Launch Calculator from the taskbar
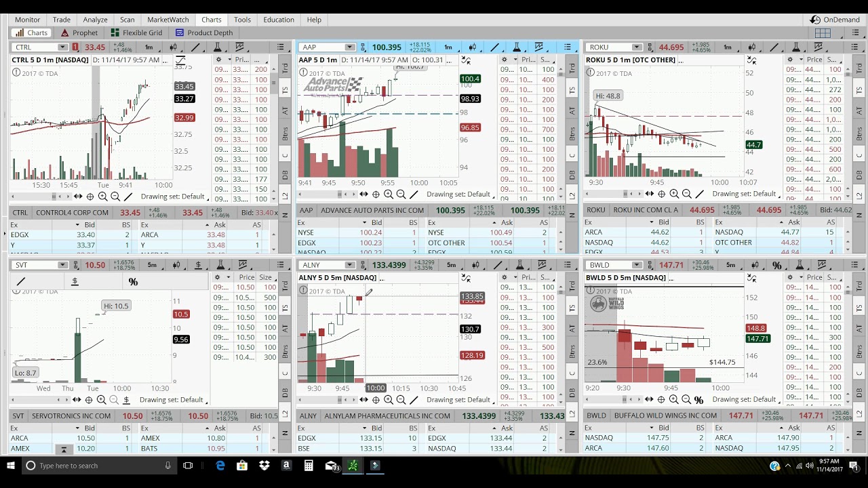The width and height of the screenshot is (868, 488). click(309, 466)
